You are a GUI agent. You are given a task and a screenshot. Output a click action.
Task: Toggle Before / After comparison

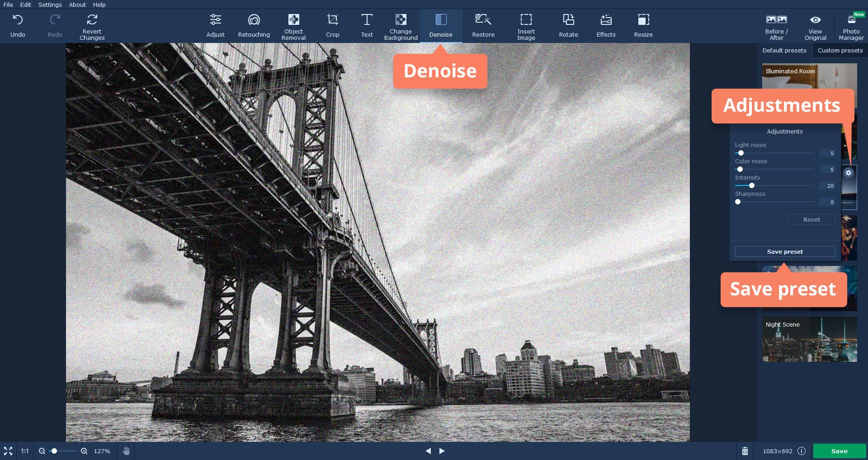click(x=777, y=27)
